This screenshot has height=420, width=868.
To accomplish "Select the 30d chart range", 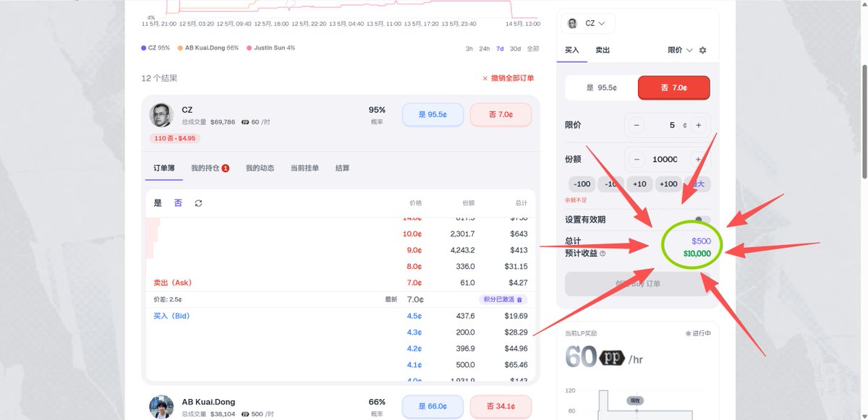I will click(515, 48).
